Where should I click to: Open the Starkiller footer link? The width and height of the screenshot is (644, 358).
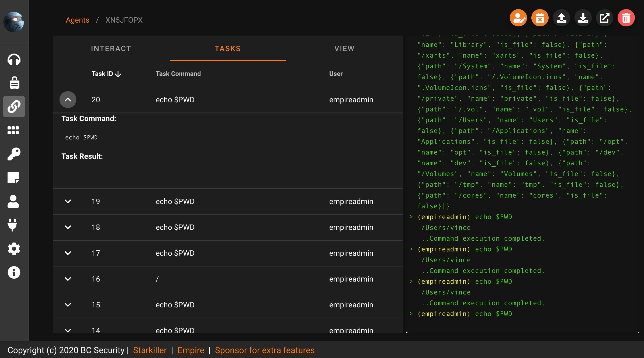(x=150, y=350)
